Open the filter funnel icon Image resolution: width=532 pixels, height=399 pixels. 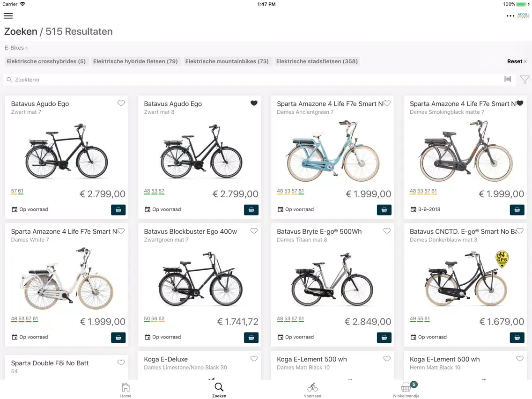click(x=525, y=80)
